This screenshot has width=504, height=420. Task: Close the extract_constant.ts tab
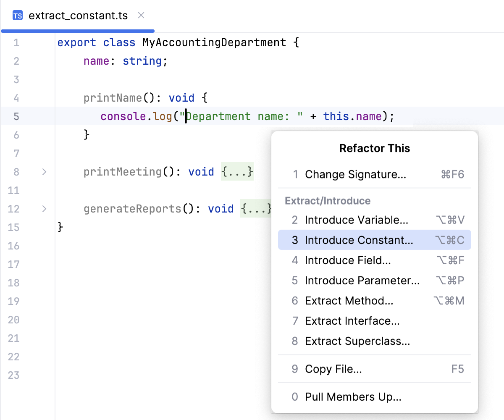coord(141,15)
